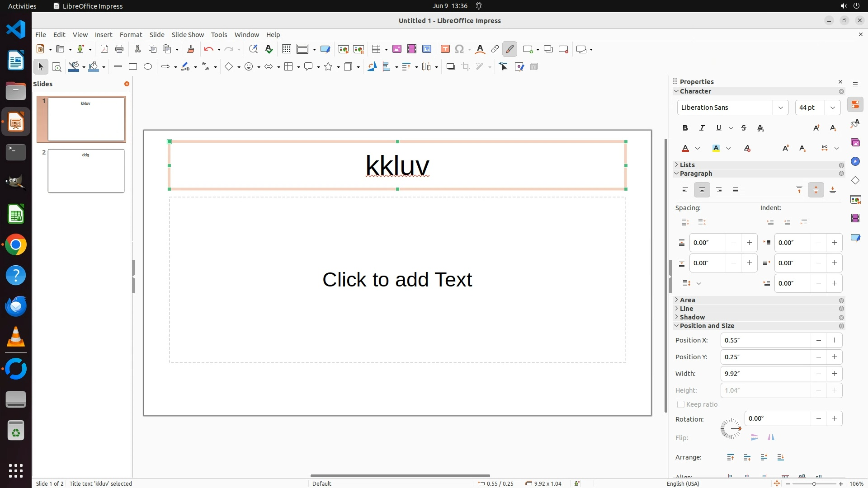Align paragraph text to the right
Screen dimensions: 868x488
click(x=719, y=190)
